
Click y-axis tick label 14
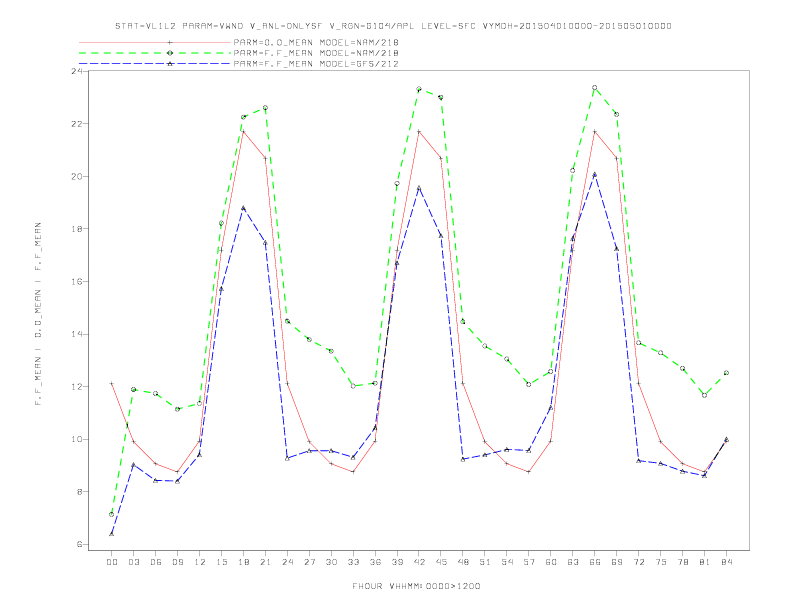click(x=77, y=334)
